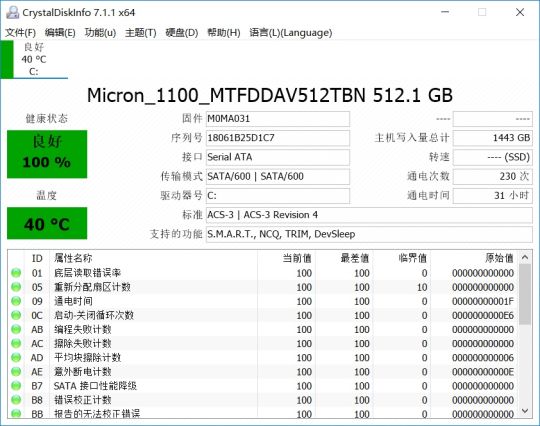
Task: Open the 编辑(E) menu
Action: pos(60,33)
